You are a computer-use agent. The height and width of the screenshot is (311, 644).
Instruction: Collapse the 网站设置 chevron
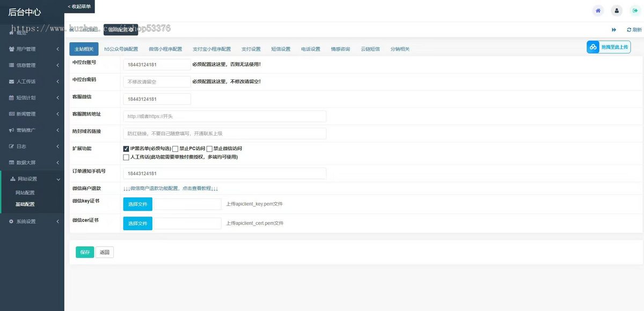tap(57, 179)
